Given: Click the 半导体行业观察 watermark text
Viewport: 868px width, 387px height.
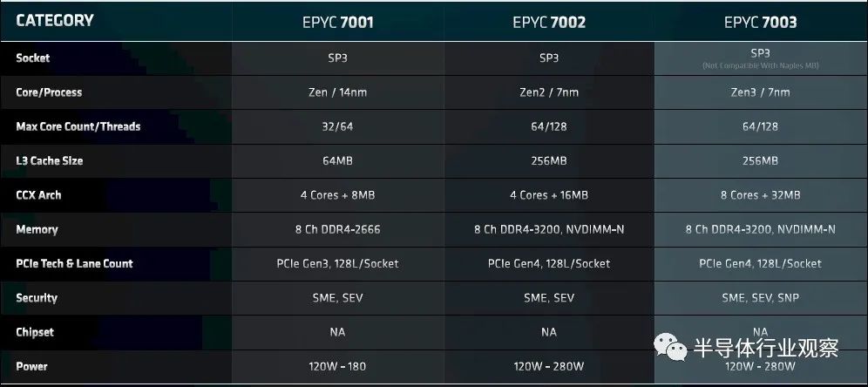Looking at the screenshot, I should pos(766,348).
